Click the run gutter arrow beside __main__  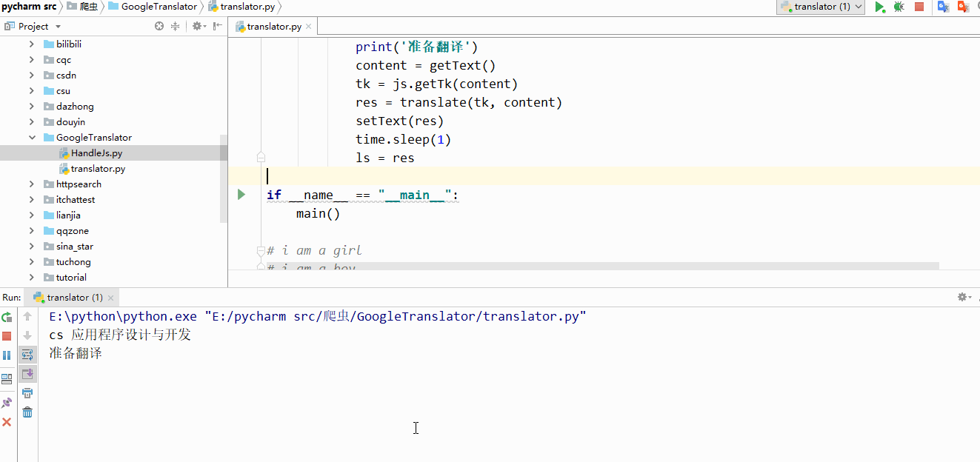click(x=241, y=195)
